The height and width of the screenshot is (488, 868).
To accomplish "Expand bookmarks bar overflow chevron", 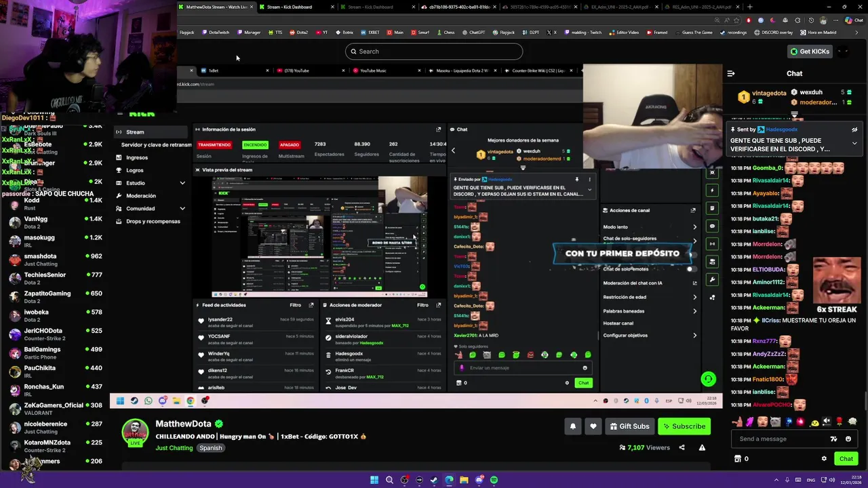I will (856, 33).
